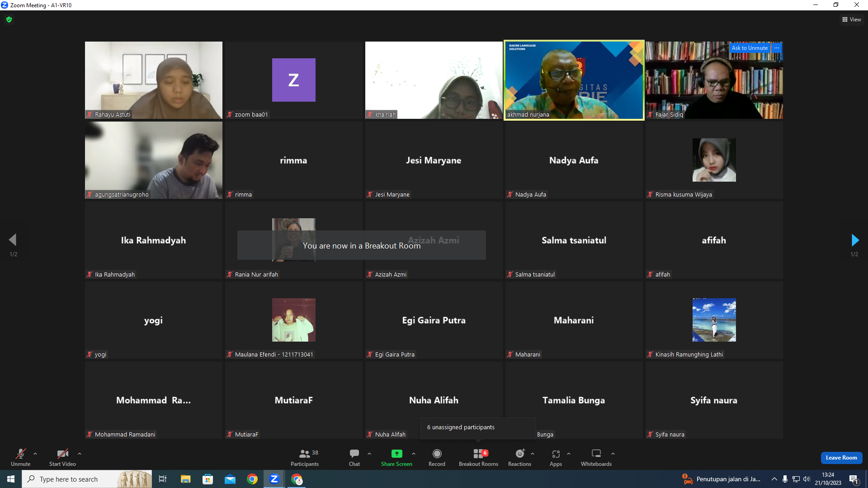
Task: Select the Egi Gaira Putra tile
Action: [434, 320]
